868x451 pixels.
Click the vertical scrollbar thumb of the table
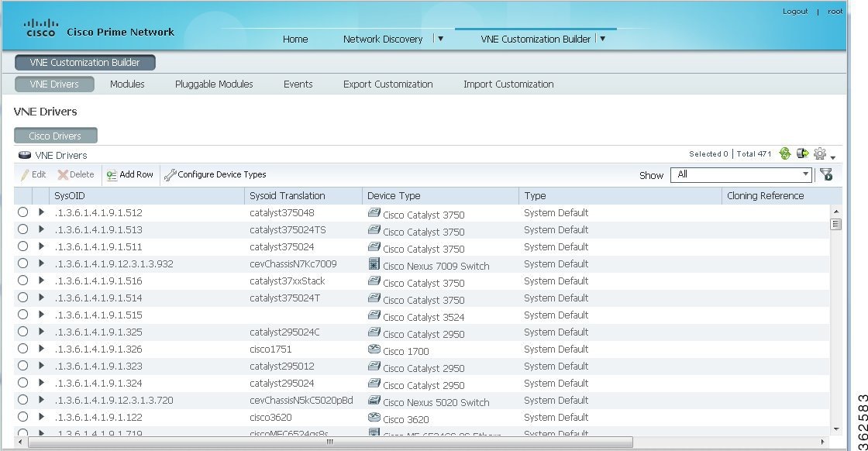[x=836, y=224]
